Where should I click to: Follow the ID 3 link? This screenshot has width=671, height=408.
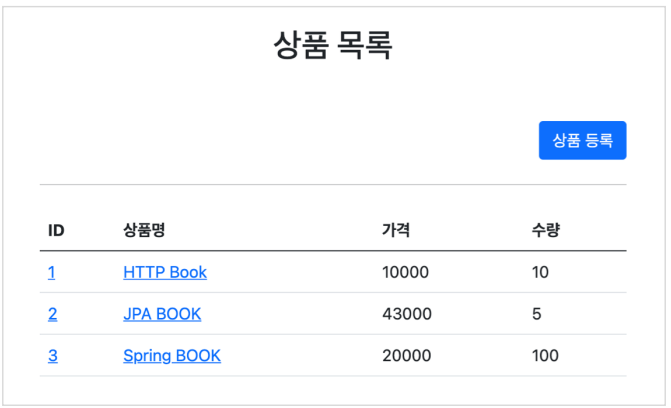click(x=52, y=356)
